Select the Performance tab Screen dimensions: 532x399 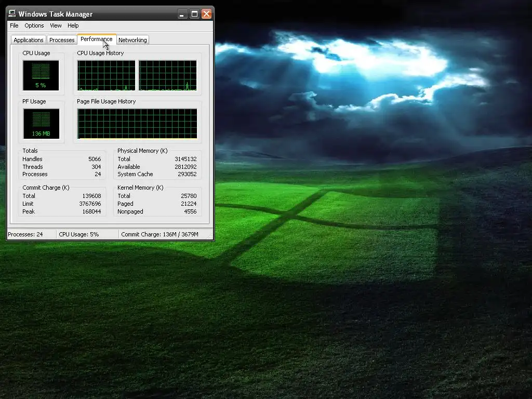96,39
